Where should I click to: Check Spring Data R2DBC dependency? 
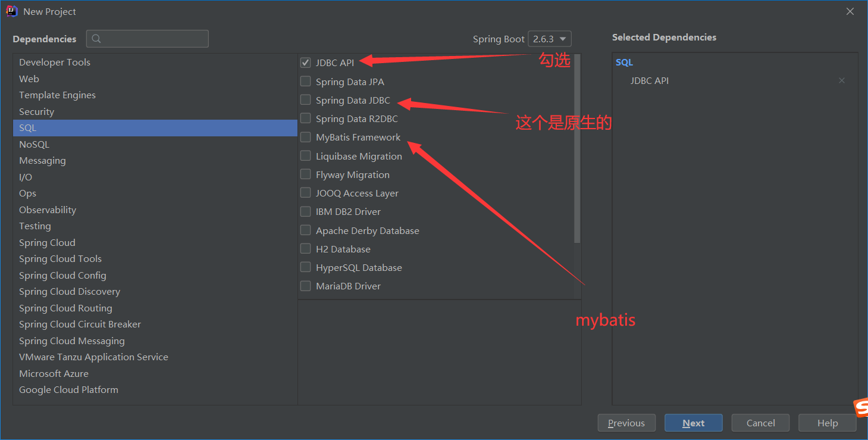click(305, 118)
